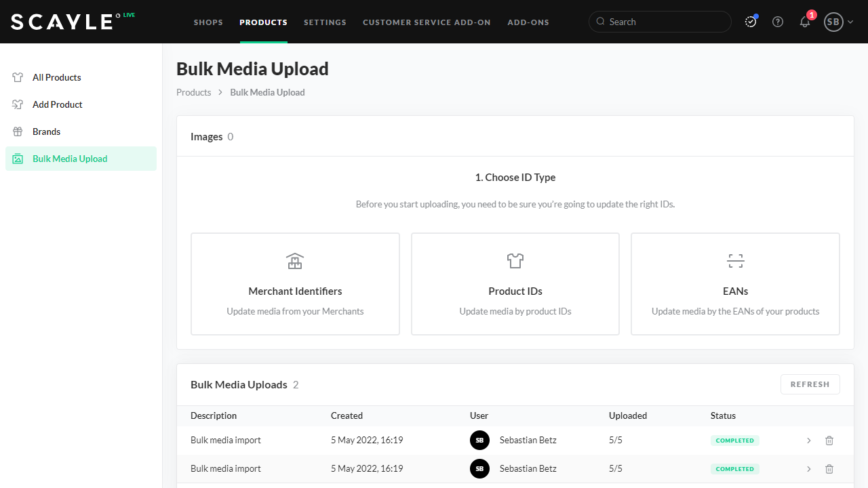The width and height of the screenshot is (868, 488).
Task: Click the Search input field
Action: (x=665, y=22)
